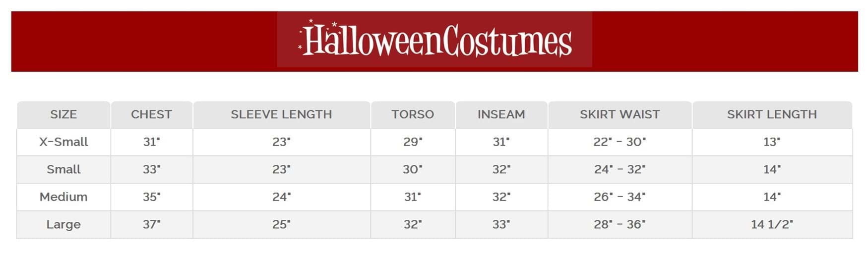This screenshot has width=868, height=255.
Task: Select the X-Small size row label
Action: tap(63, 142)
